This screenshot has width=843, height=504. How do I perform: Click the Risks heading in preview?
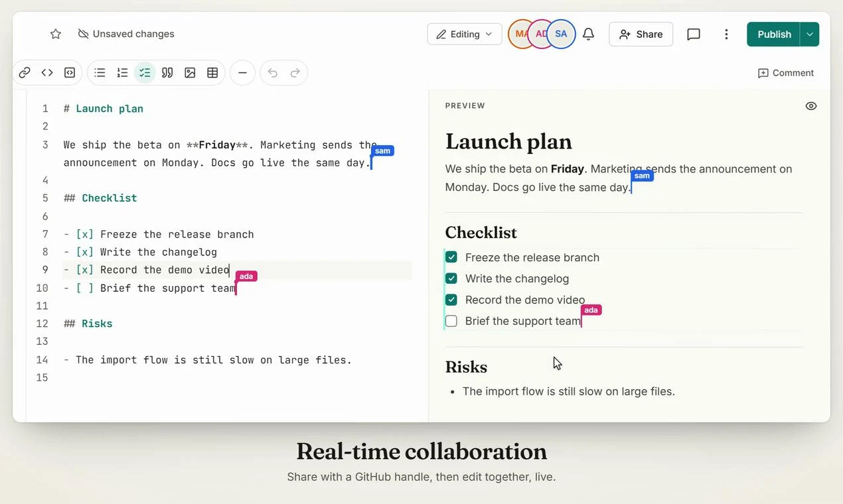tap(466, 367)
